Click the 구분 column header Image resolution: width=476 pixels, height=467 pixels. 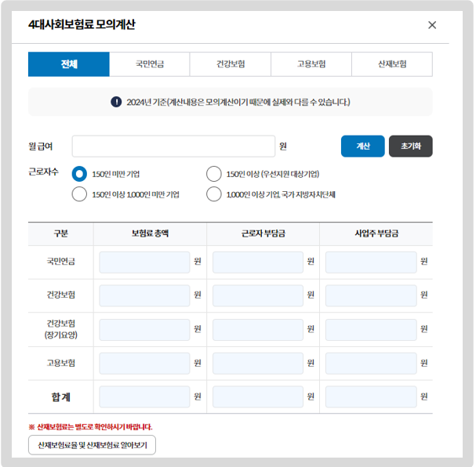pos(60,233)
